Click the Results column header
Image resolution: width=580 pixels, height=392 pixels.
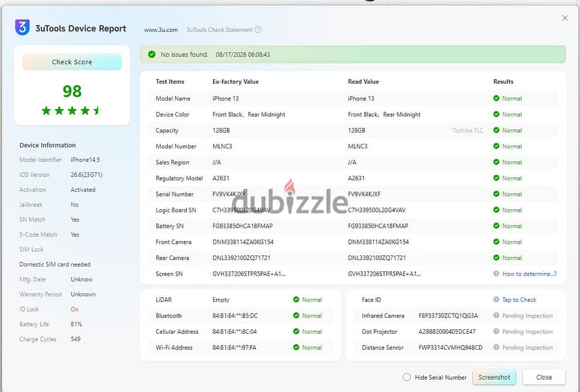(503, 82)
